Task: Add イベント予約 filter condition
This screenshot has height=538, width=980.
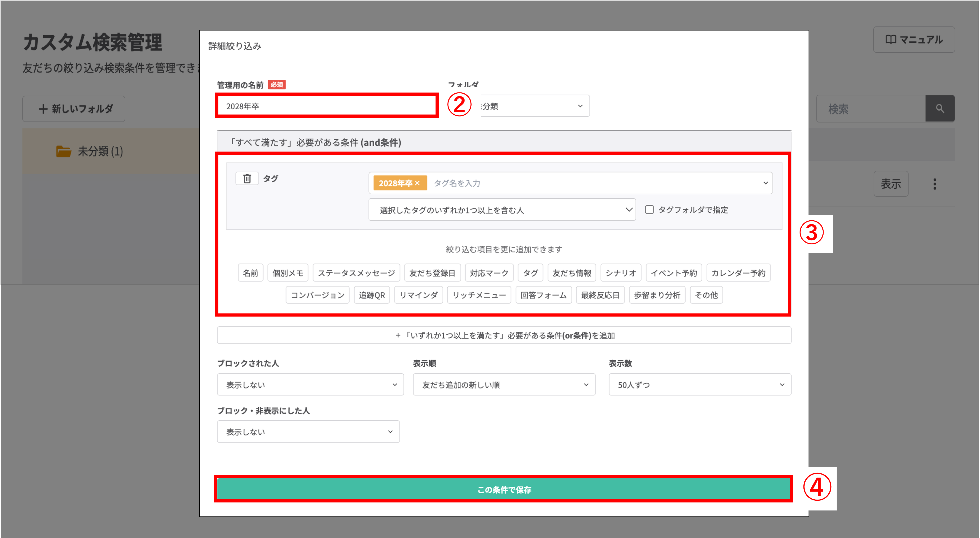Action: pos(674,273)
